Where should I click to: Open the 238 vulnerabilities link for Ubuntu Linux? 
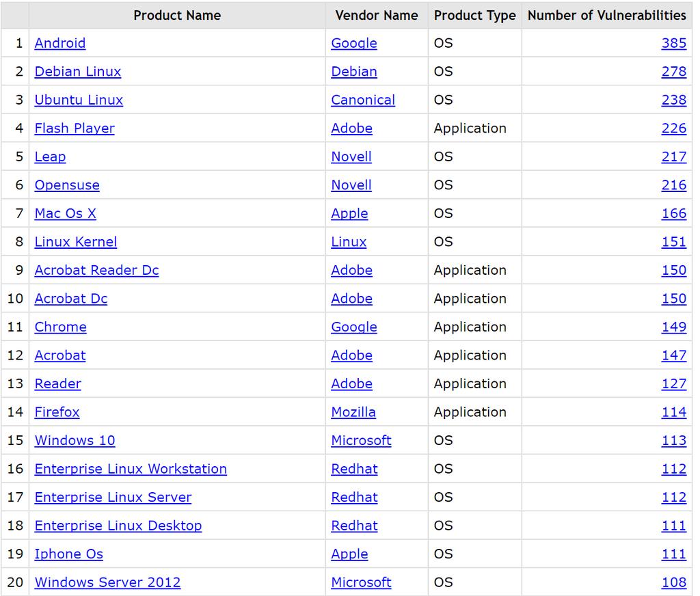(x=673, y=100)
